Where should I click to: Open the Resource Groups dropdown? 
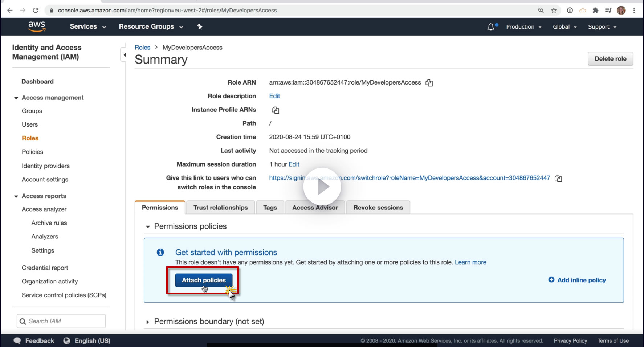151,26
